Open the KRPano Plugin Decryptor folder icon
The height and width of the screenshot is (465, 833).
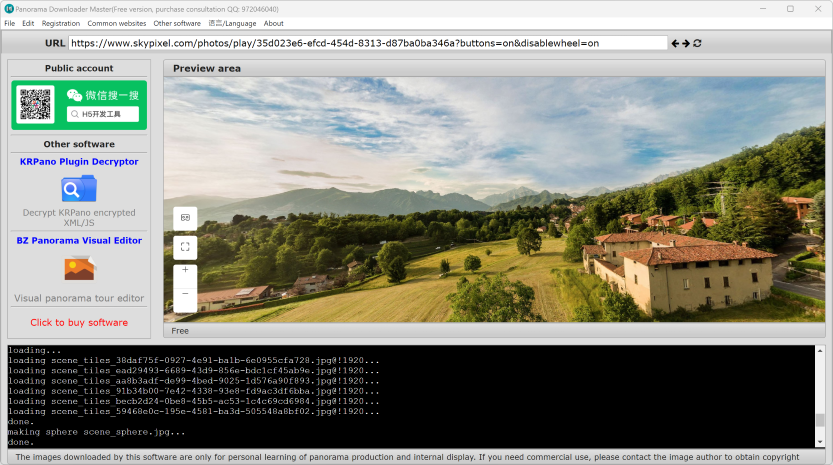click(x=79, y=188)
